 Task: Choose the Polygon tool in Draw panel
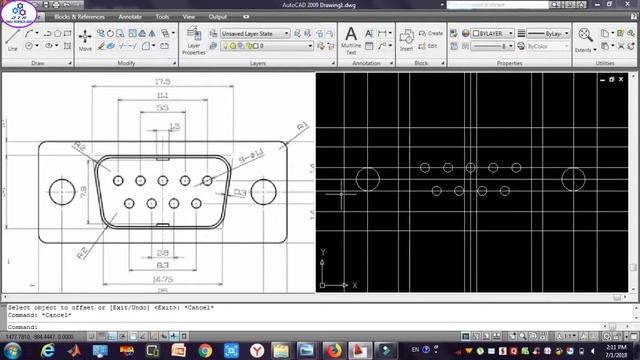58,33
